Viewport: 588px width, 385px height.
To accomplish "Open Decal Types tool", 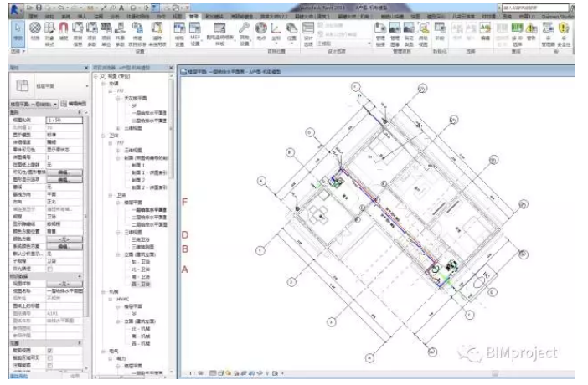I will click(409, 33).
